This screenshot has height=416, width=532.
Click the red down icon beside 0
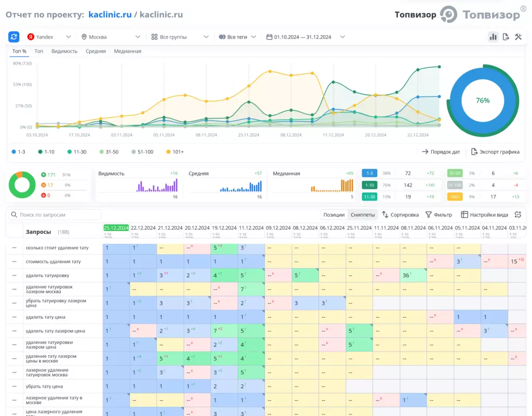click(44, 196)
